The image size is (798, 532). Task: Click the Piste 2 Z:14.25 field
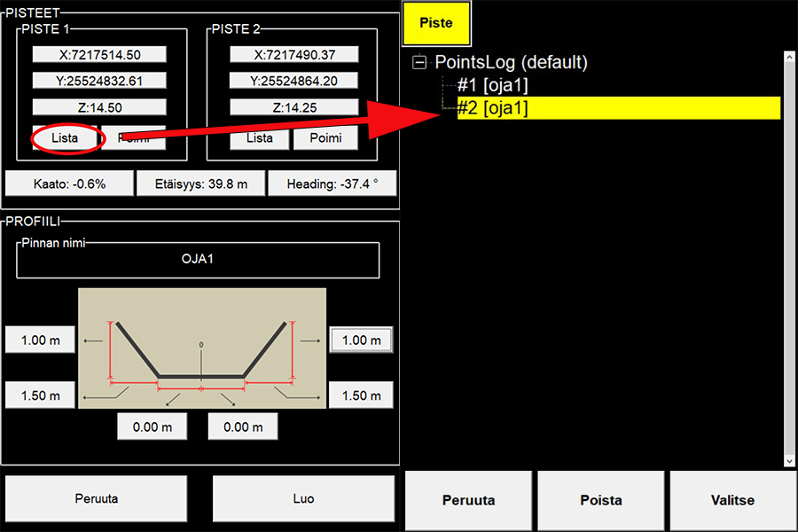coord(293,106)
